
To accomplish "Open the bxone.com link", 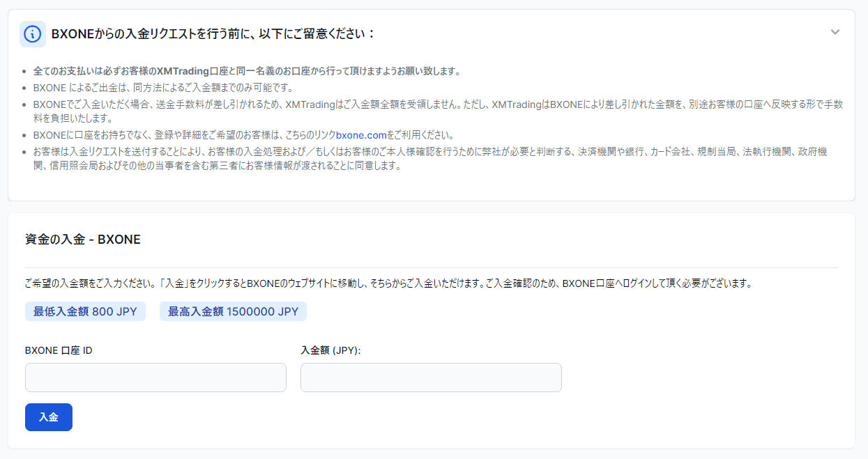I will pos(361,135).
